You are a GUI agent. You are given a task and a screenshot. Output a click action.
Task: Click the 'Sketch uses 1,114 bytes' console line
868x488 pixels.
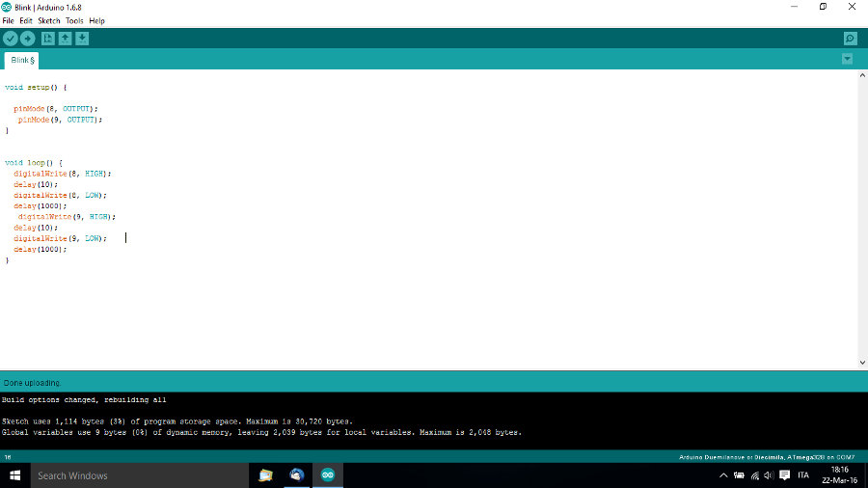[x=177, y=421]
